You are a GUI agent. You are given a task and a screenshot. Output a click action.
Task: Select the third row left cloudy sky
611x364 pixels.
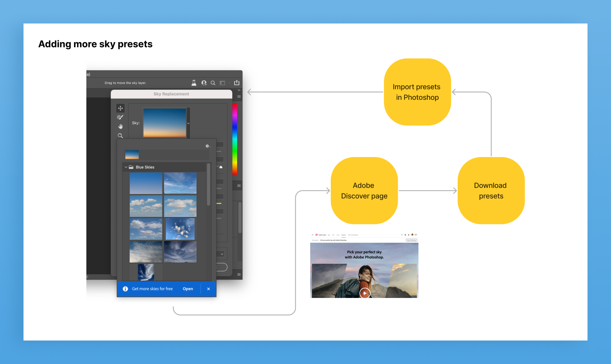pyautogui.click(x=146, y=229)
